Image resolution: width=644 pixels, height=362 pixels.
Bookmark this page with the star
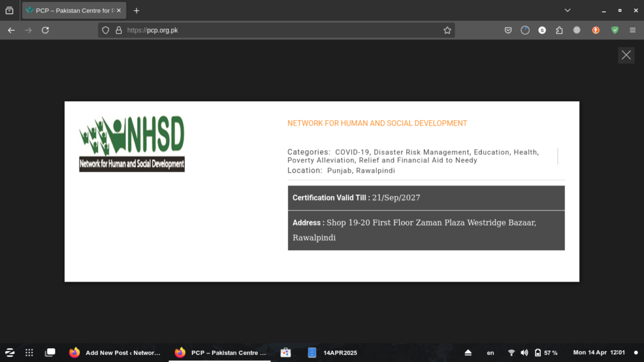pos(447,30)
